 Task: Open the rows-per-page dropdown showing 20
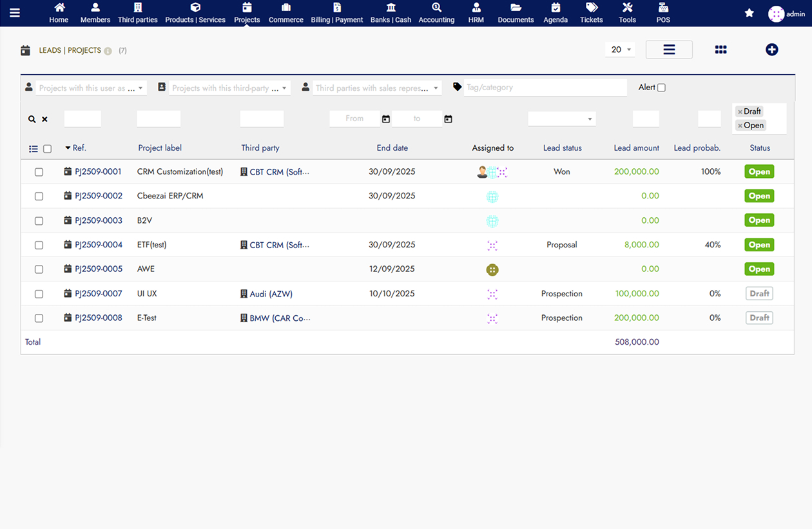tap(620, 50)
